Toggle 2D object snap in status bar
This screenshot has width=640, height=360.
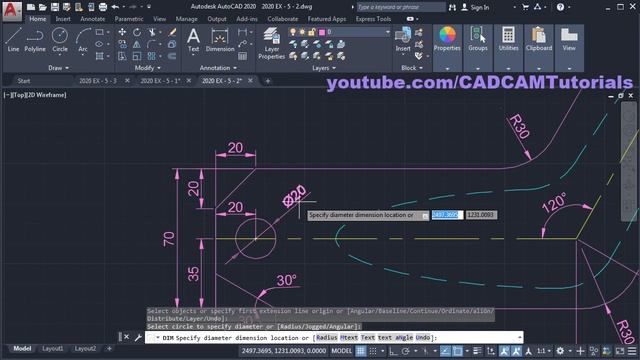(x=457, y=351)
